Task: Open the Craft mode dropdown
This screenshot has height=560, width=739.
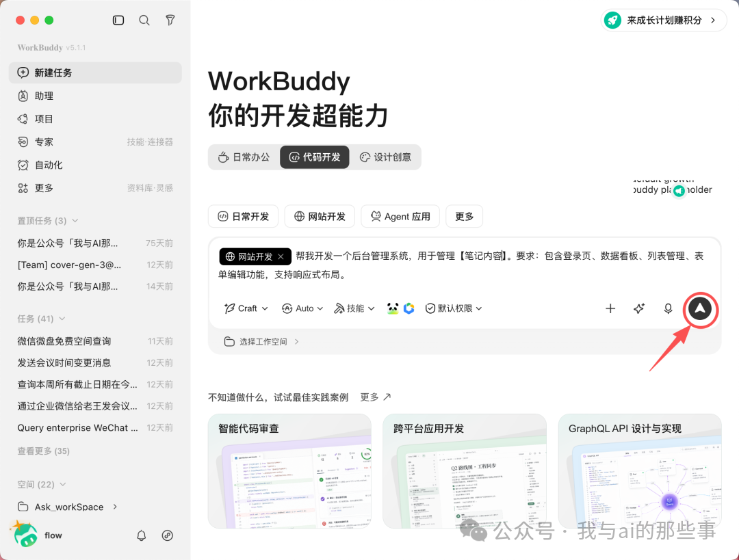Action: pyautogui.click(x=246, y=308)
